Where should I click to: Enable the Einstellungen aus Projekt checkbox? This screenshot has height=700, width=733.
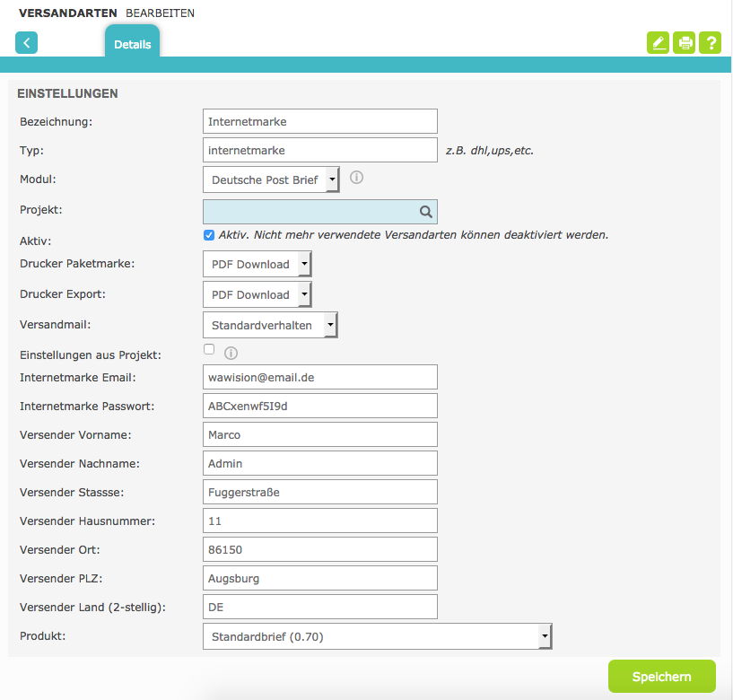pos(209,349)
